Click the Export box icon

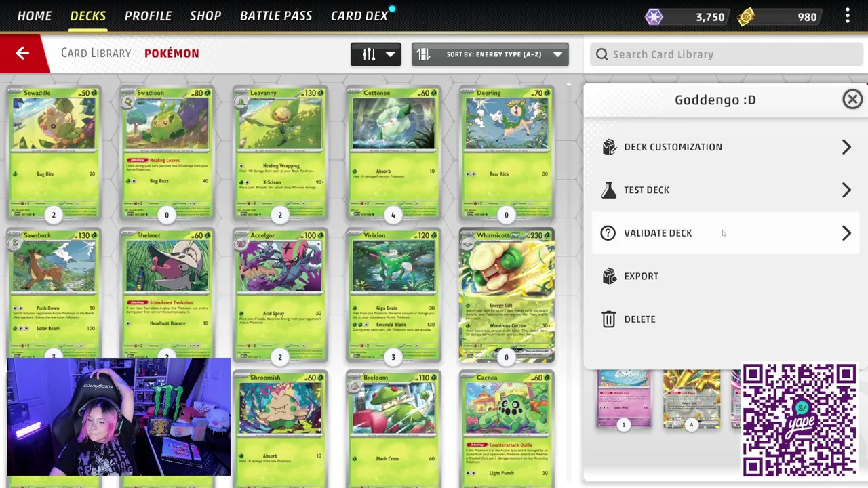(609, 276)
